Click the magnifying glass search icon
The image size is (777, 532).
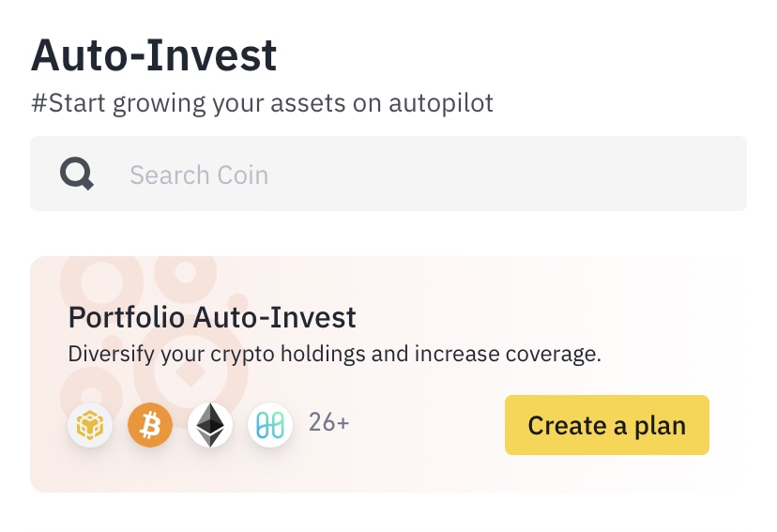point(77,175)
